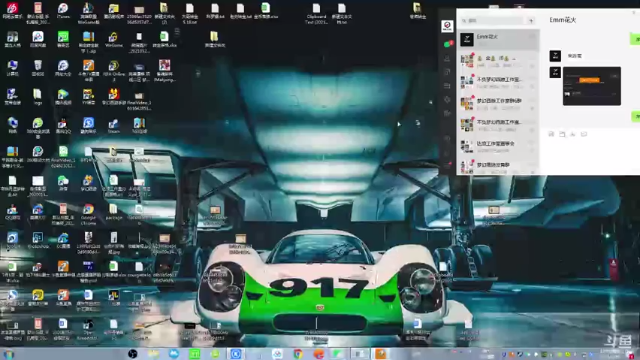Select the Emm花火 conversation in chat list
Image resolution: width=640 pixels, height=360 pixels.
[x=498, y=40]
